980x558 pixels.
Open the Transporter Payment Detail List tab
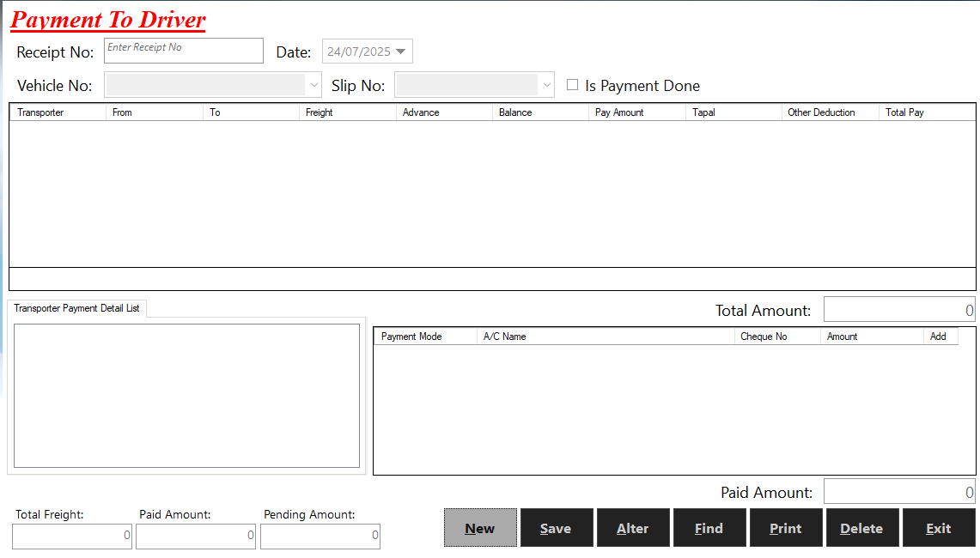click(x=76, y=308)
